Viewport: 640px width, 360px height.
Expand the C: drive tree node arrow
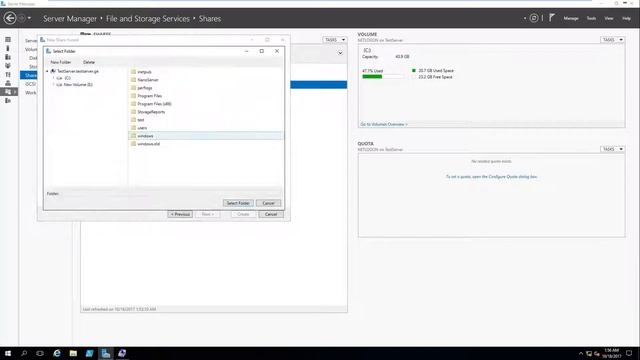coord(54,78)
